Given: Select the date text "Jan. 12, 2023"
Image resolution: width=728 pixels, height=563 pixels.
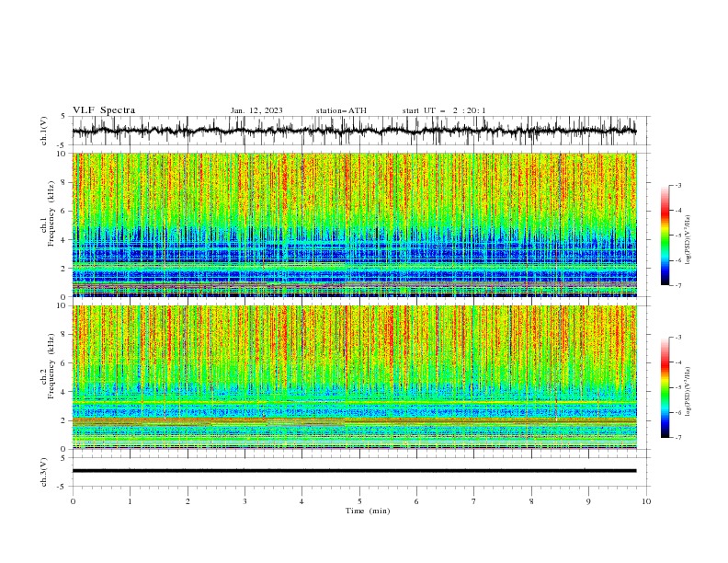Looking at the screenshot, I should pyautogui.click(x=256, y=110).
